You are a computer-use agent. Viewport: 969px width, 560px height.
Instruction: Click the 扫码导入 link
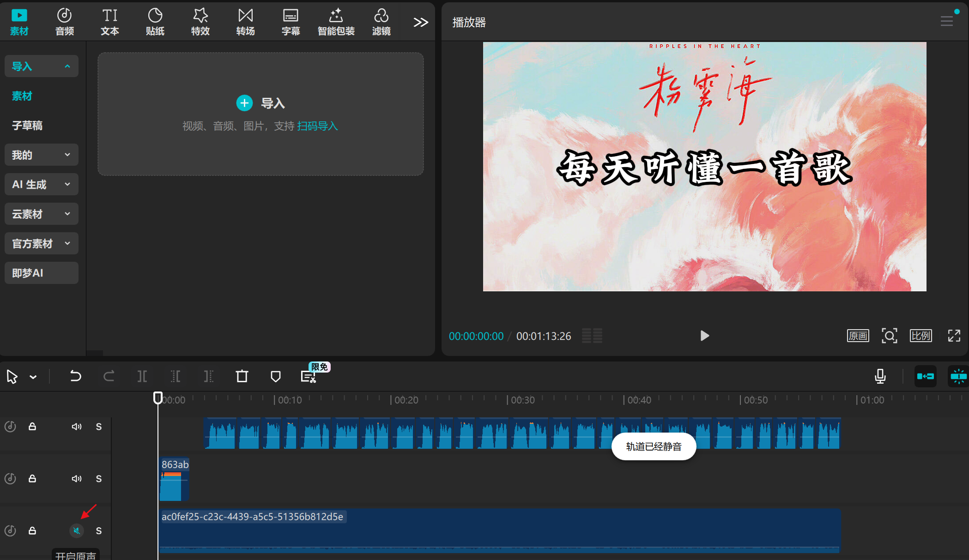point(317,126)
